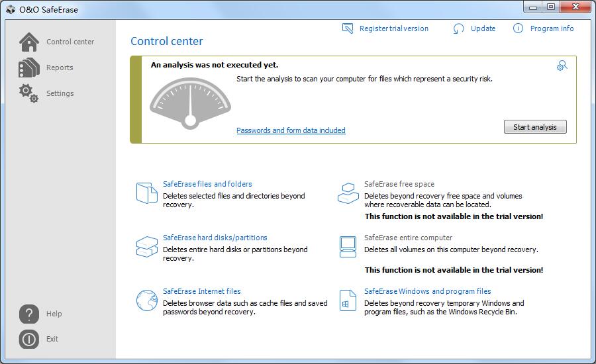The width and height of the screenshot is (596, 364).
Task: Click the SafeErase files and folders icon
Action: [x=146, y=193]
